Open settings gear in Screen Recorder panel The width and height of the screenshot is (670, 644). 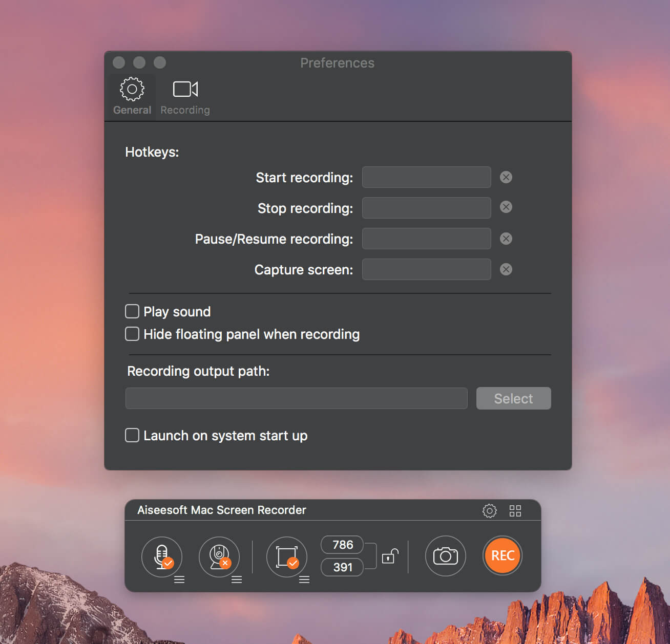coord(490,510)
